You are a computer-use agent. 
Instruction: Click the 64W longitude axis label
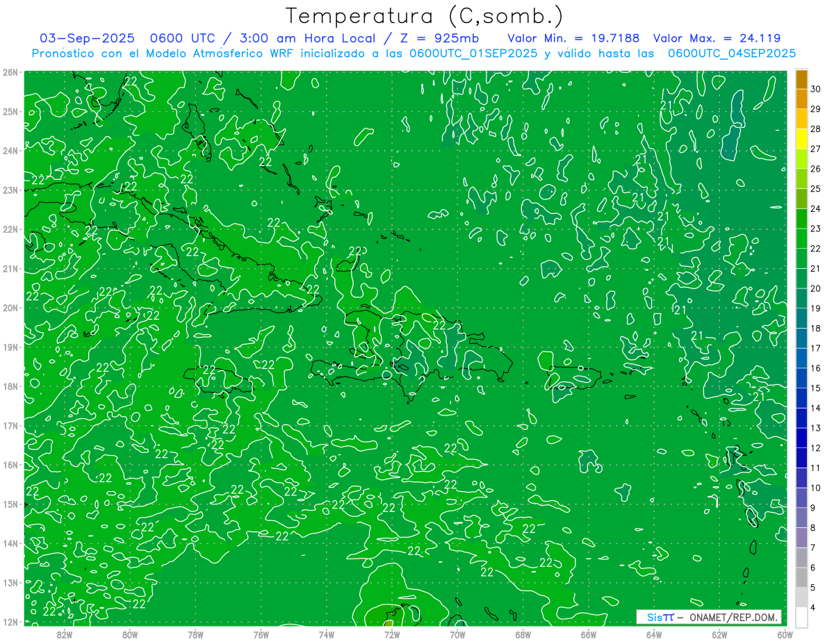coord(653,634)
